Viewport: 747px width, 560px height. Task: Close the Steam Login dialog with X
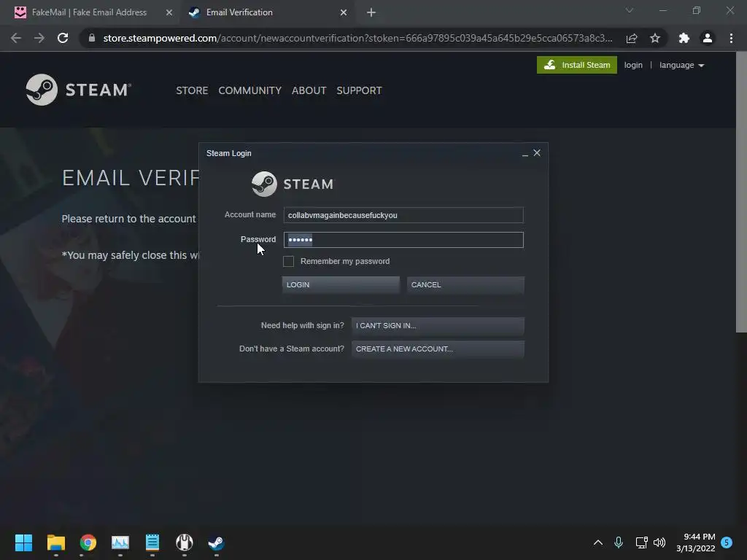point(537,153)
